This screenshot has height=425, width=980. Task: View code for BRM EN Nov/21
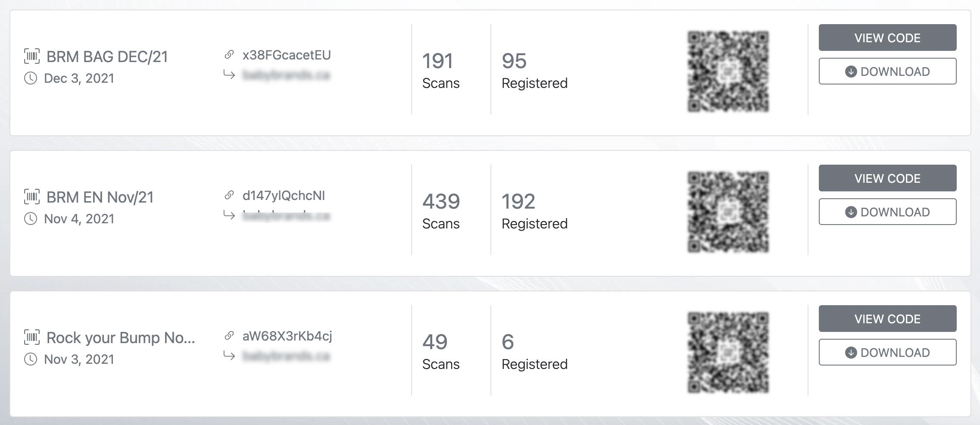[x=887, y=178]
